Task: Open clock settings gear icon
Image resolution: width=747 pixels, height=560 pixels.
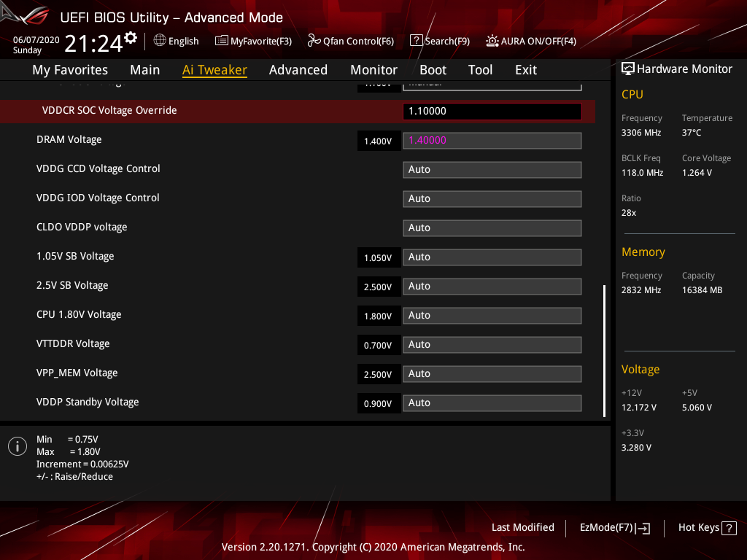Action: [131, 38]
